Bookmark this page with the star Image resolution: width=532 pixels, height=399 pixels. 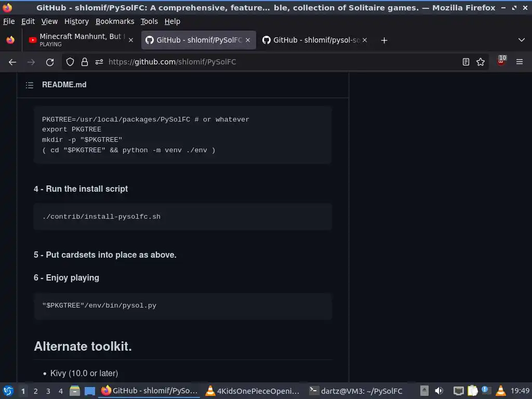[481, 62]
